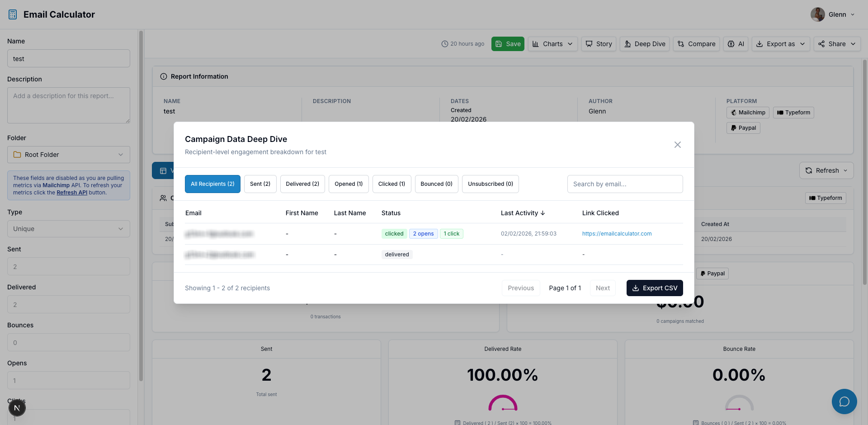This screenshot has width=868, height=425.
Task: Select the All Recipients filter chip
Action: (212, 184)
